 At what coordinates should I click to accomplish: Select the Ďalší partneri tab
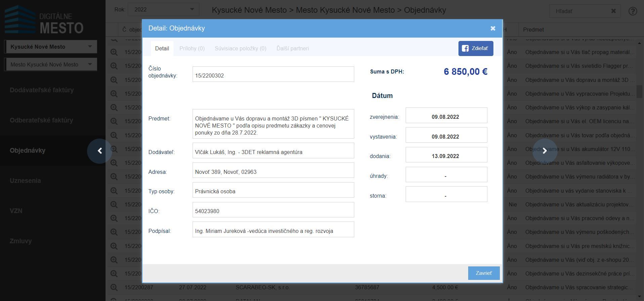pyautogui.click(x=293, y=48)
